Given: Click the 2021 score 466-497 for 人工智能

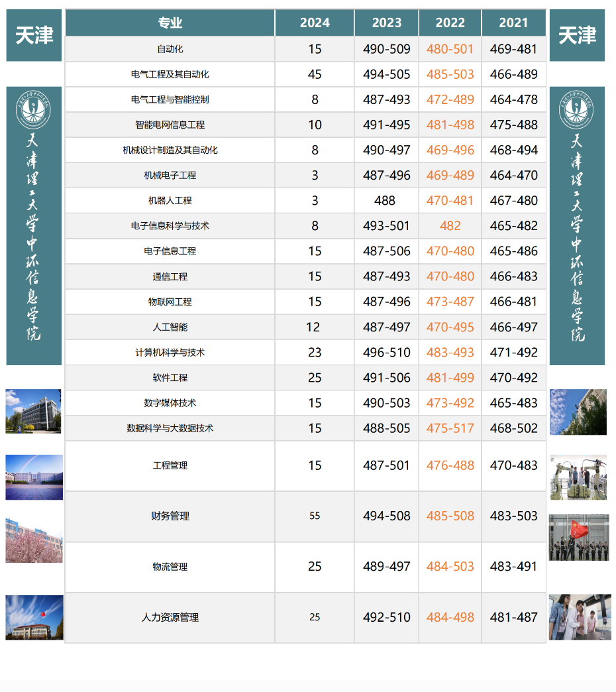Looking at the screenshot, I should pos(514,327).
